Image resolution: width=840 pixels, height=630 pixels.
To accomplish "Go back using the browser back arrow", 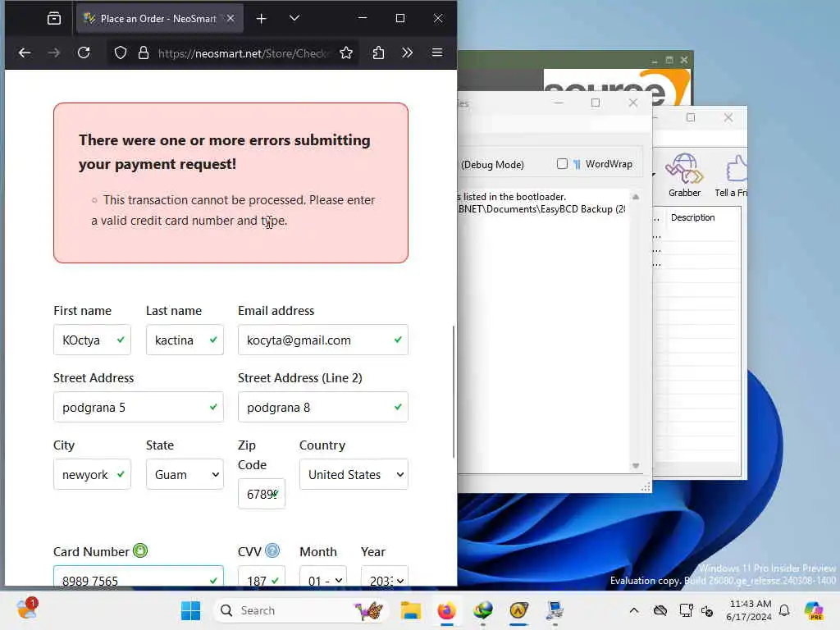I will point(25,52).
